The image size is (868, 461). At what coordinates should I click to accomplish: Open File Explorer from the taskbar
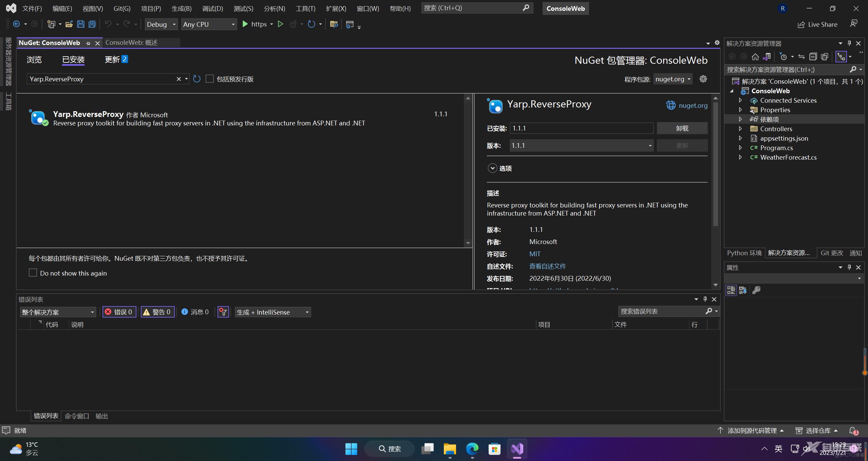coord(450,449)
